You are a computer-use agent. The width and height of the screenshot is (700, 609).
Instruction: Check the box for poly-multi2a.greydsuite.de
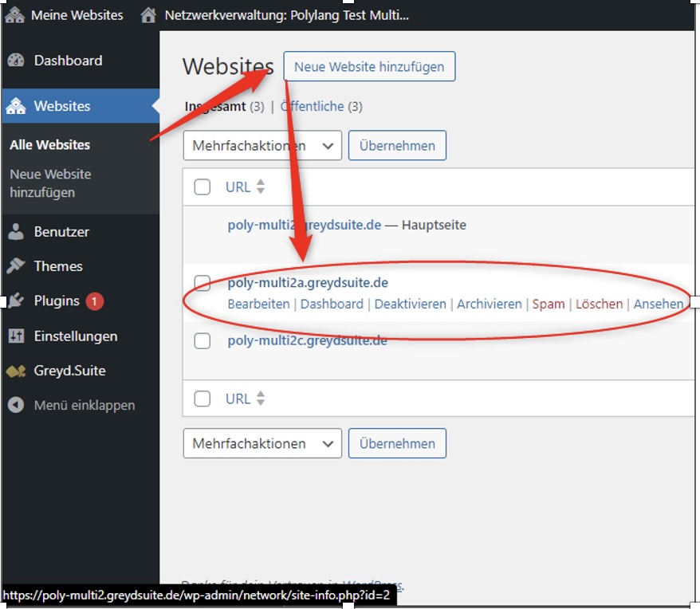(203, 283)
